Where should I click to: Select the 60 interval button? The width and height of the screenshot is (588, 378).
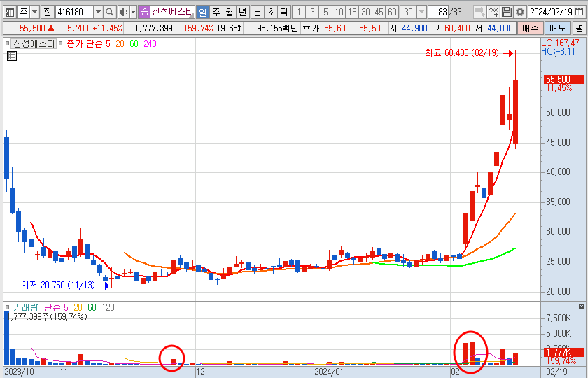(392, 13)
